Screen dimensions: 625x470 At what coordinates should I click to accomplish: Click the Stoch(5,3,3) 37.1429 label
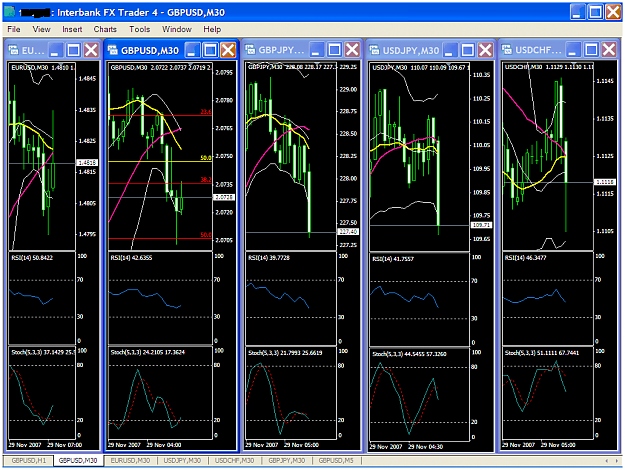tap(43, 352)
